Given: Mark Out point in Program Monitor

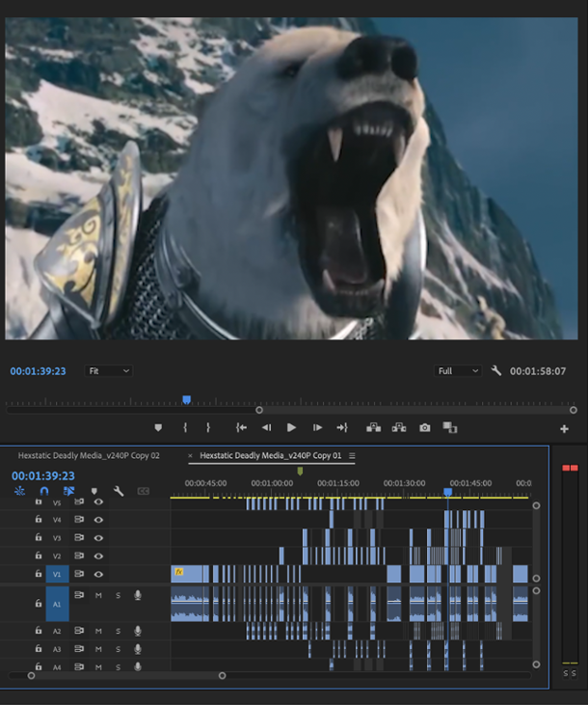Looking at the screenshot, I should coord(208,427).
